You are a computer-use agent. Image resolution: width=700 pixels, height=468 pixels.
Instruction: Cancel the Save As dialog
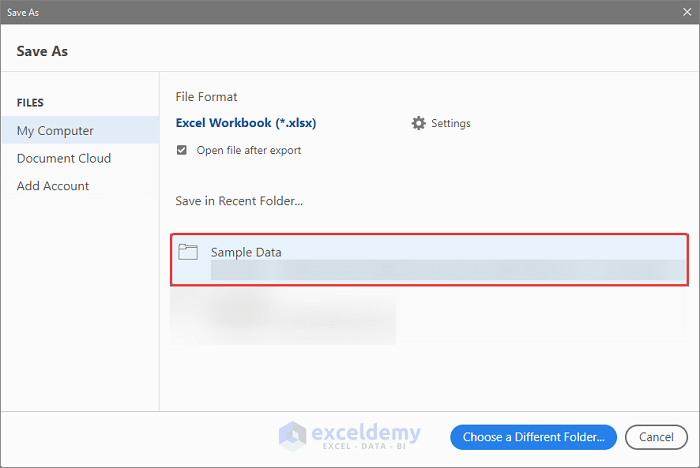656,437
